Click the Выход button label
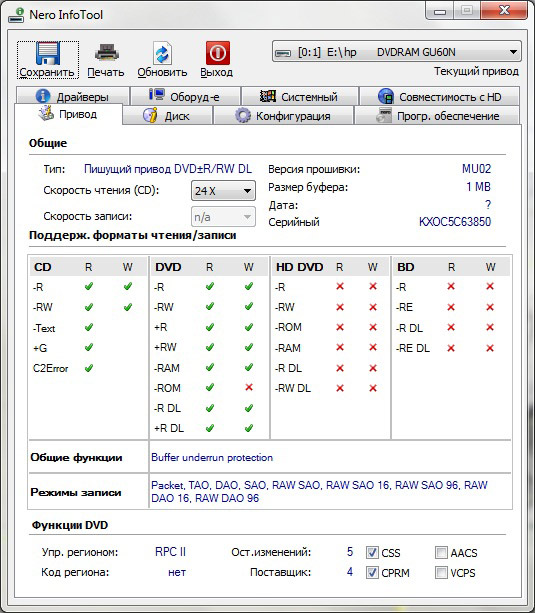The image size is (535, 613). (217, 73)
